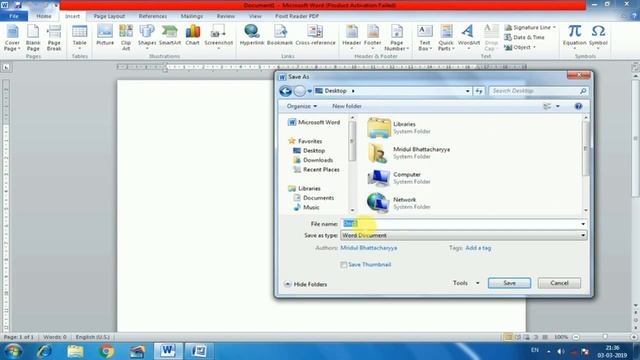Viewport: 640px width, 360px height.
Task: Open the File tab
Action: pyautogui.click(x=14, y=16)
